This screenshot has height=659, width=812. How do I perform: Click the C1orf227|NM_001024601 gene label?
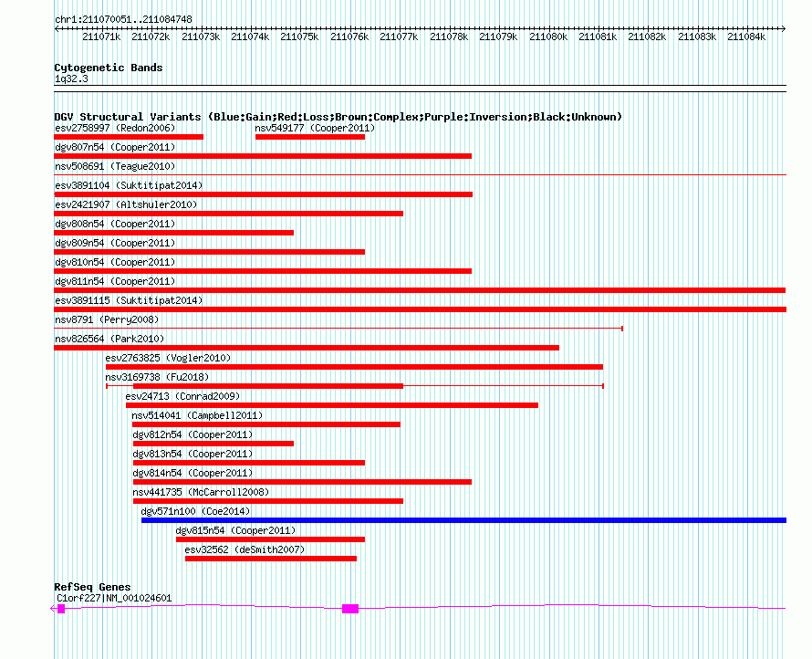click(114, 598)
